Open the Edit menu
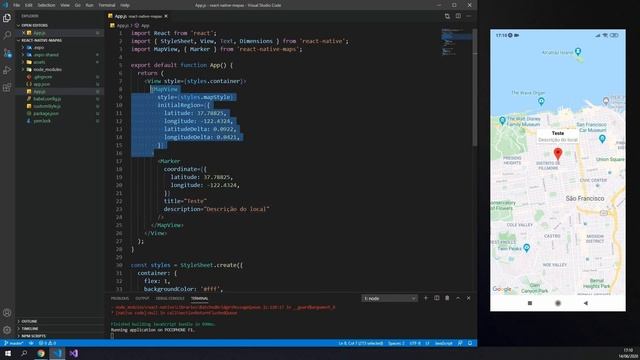 point(29,5)
